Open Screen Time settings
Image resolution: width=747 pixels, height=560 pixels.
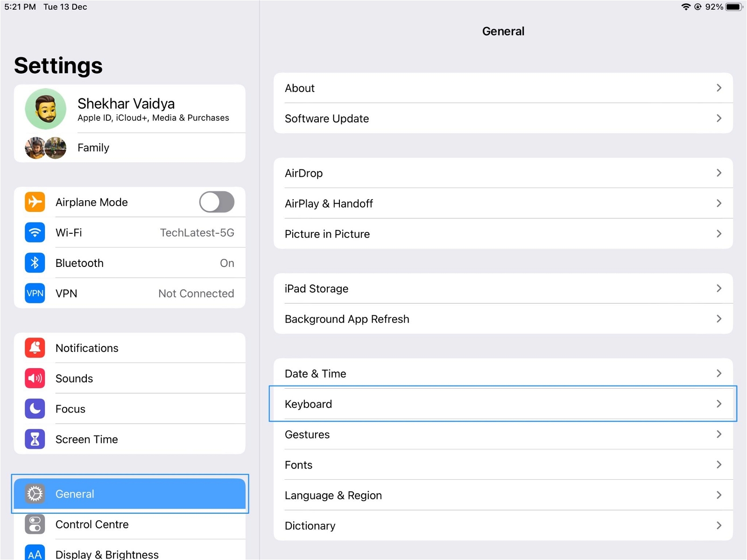130,439
